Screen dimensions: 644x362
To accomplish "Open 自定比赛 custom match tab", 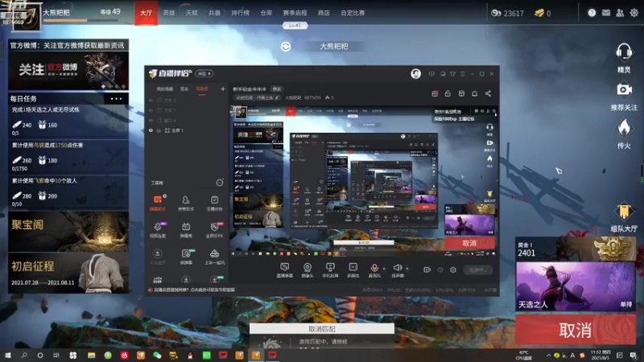I will point(353,13).
